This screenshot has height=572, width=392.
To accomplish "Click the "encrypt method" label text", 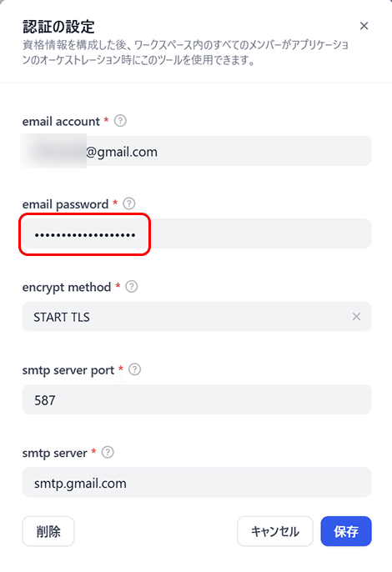I will (x=67, y=288).
